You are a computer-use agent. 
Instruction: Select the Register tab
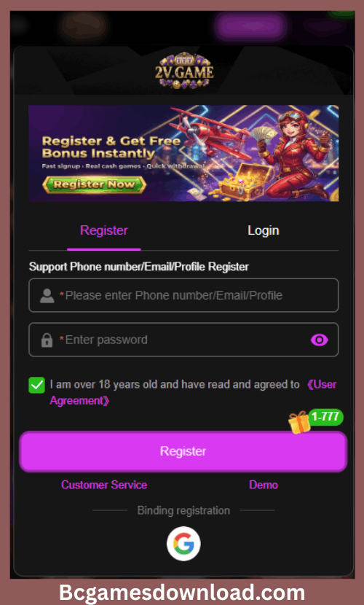104,230
